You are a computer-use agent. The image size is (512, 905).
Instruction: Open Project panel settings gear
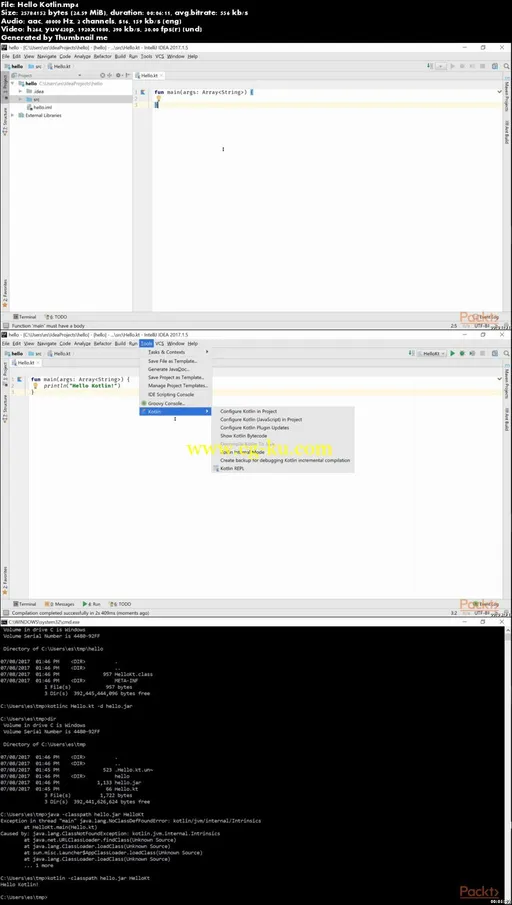(x=118, y=75)
